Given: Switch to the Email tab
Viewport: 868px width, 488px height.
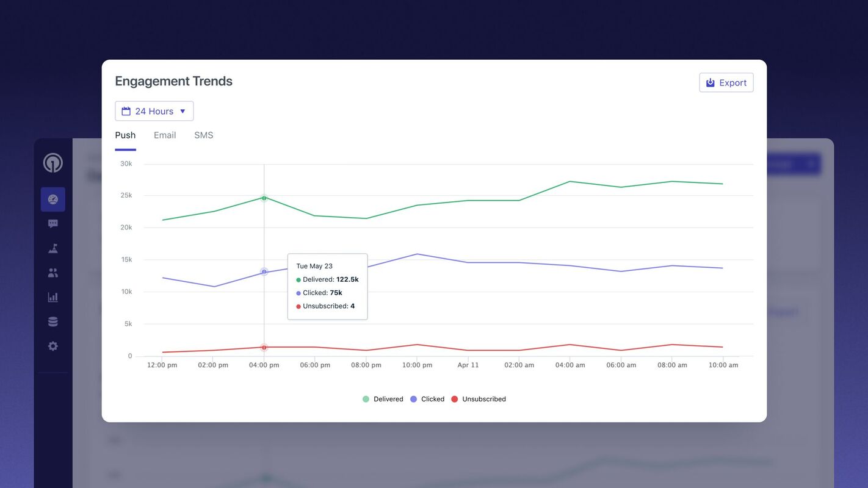Looking at the screenshot, I should (x=164, y=135).
